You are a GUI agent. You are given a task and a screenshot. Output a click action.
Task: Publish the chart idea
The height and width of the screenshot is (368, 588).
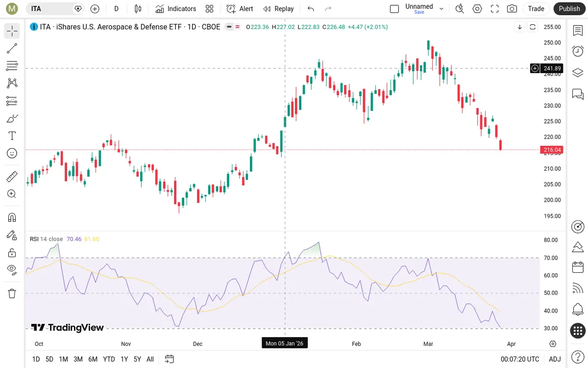(x=569, y=9)
